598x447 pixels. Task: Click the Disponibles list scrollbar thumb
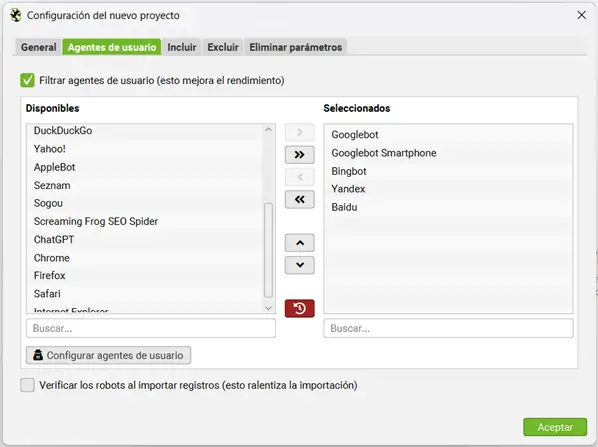[268, 250]
